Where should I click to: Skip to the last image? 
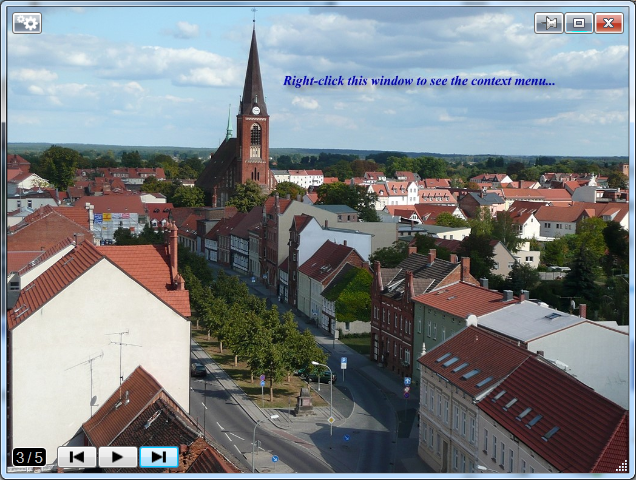tap(159, 457)
